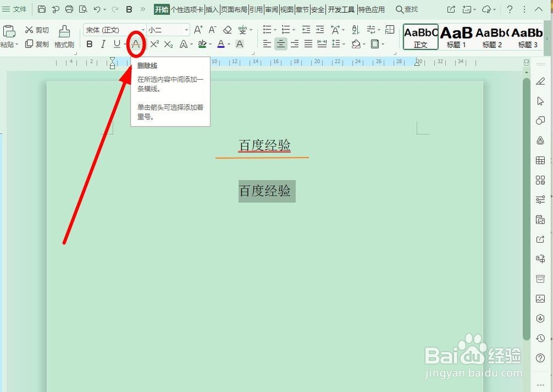Viewport: 553px width, 392px height.
Task: Align text left
Action: point(267,44)
